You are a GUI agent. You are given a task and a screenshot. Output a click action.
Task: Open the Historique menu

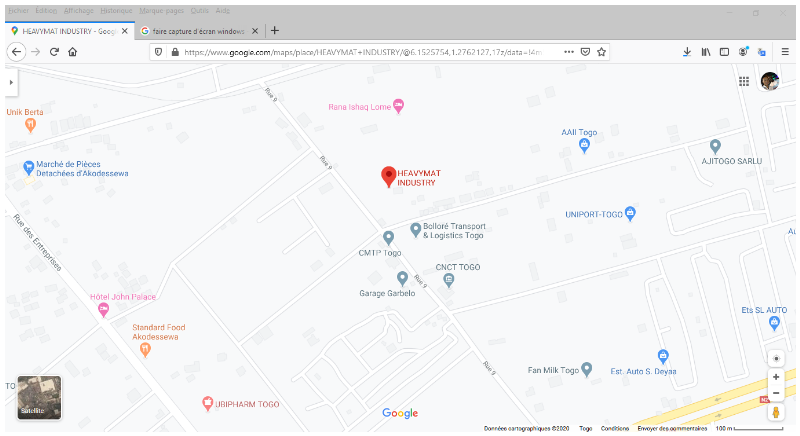[116, 11]
